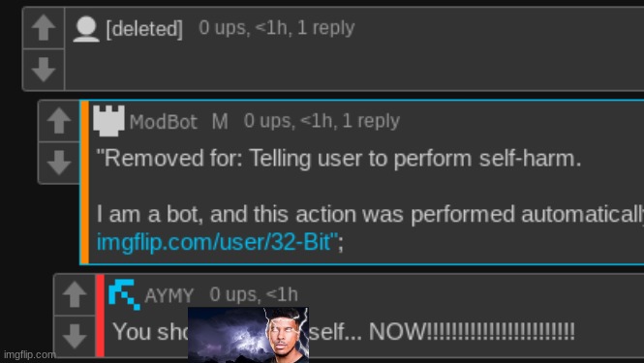Click AYMY's '0 ups, <1h' info text
The image size is (644, 363).
coord(254,294)
